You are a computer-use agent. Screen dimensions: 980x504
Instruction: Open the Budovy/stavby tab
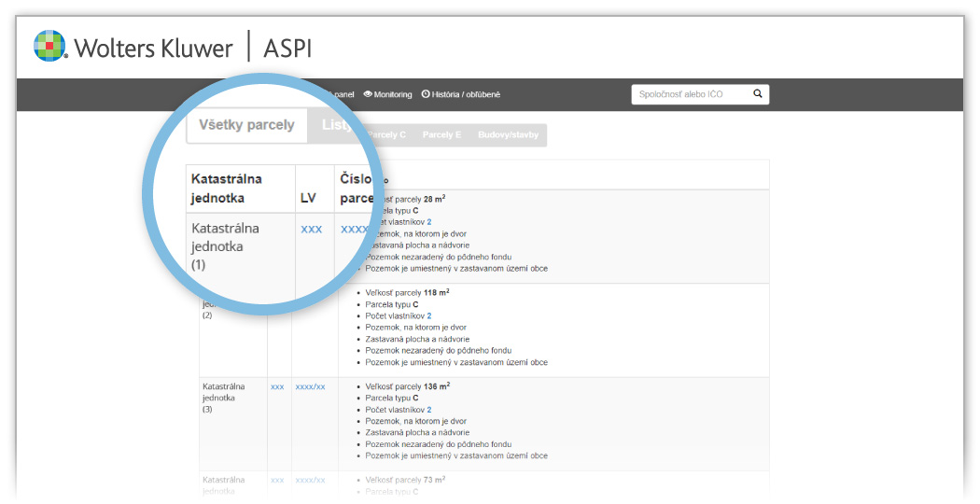[x=508, y=135]
